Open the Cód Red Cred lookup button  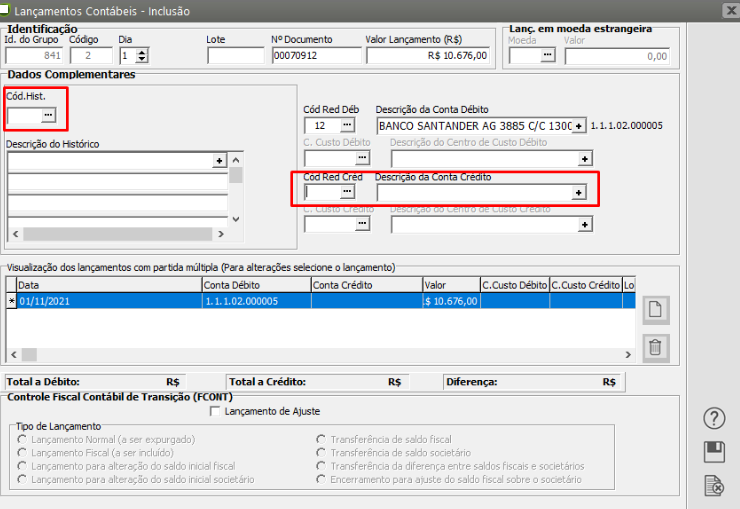coord(346,191)
